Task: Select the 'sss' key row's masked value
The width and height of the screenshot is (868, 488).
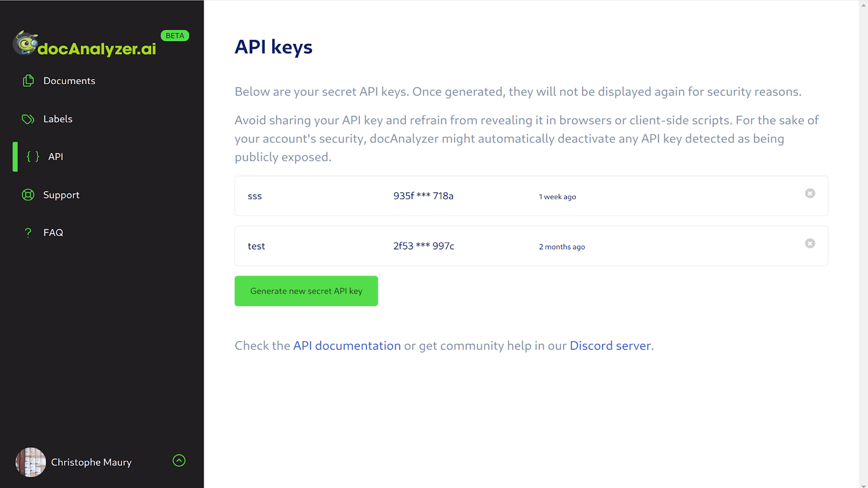Action: (423, 196)
